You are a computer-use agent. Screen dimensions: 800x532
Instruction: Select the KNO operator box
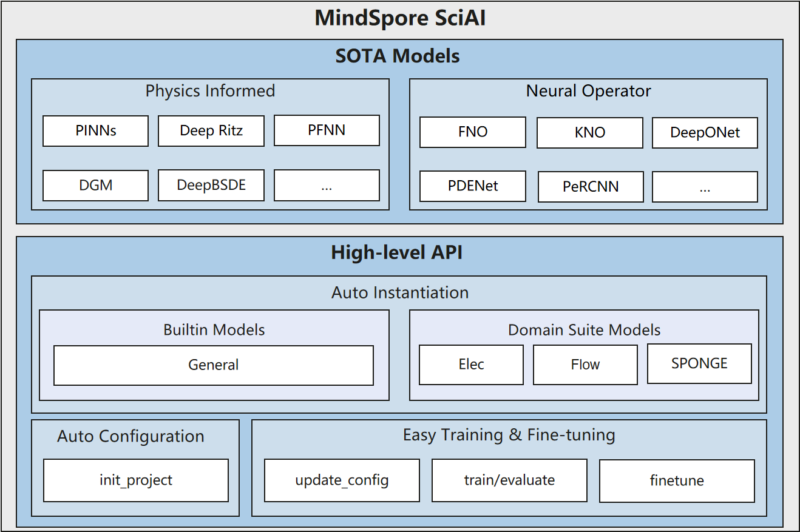[589, 133]
